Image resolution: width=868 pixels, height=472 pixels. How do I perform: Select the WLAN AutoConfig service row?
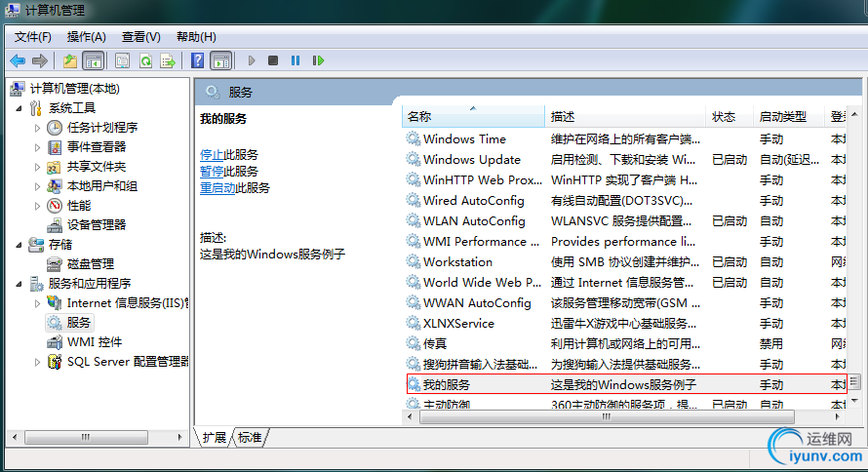[625, 220]
